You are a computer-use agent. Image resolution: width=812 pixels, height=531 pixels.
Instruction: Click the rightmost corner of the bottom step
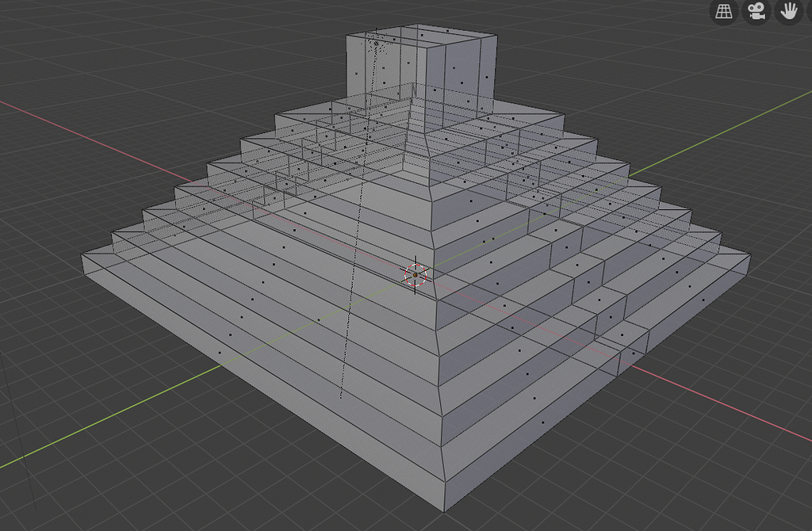(750, 256)
